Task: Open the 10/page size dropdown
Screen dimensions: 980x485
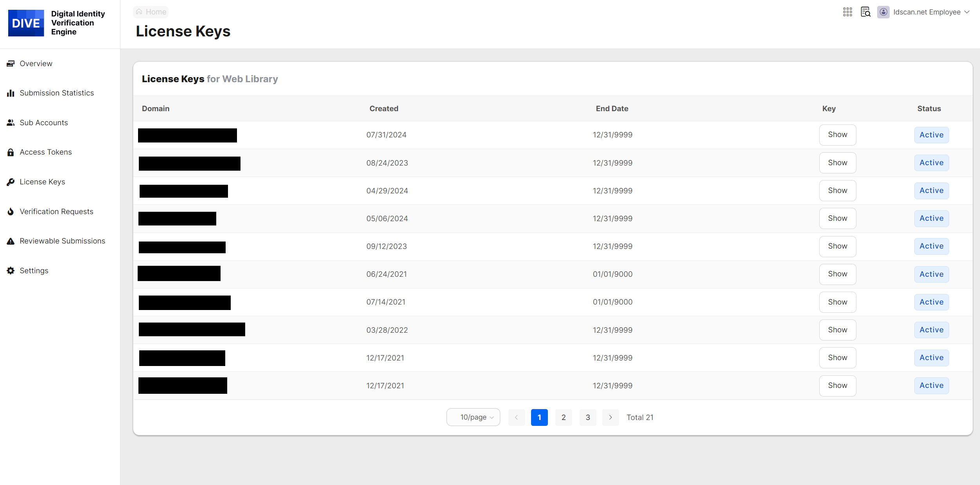Action: pos(473,417)
